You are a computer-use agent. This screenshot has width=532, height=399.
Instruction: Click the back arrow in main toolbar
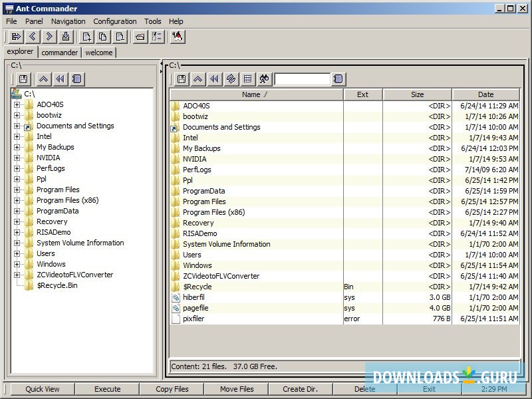32,37
